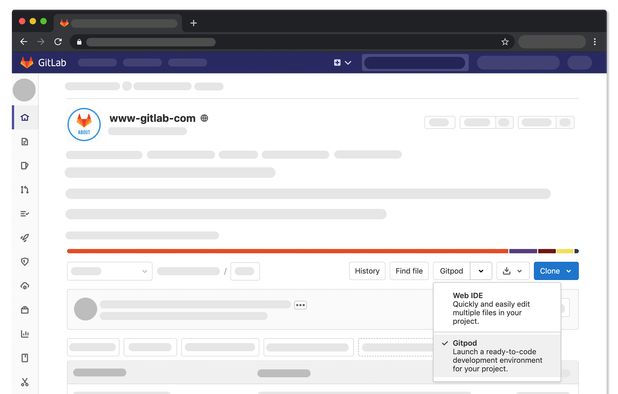The height and width of the screenshot is (394, 618).
Task: Open Issues icon in the sidebar
Action: 25,165
